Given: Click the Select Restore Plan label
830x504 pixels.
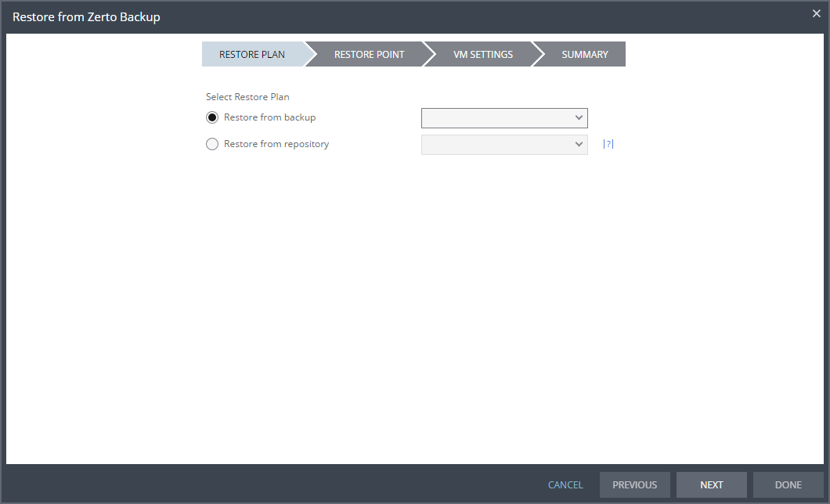Looking at the screenshot, I should [x=247, y=97].
